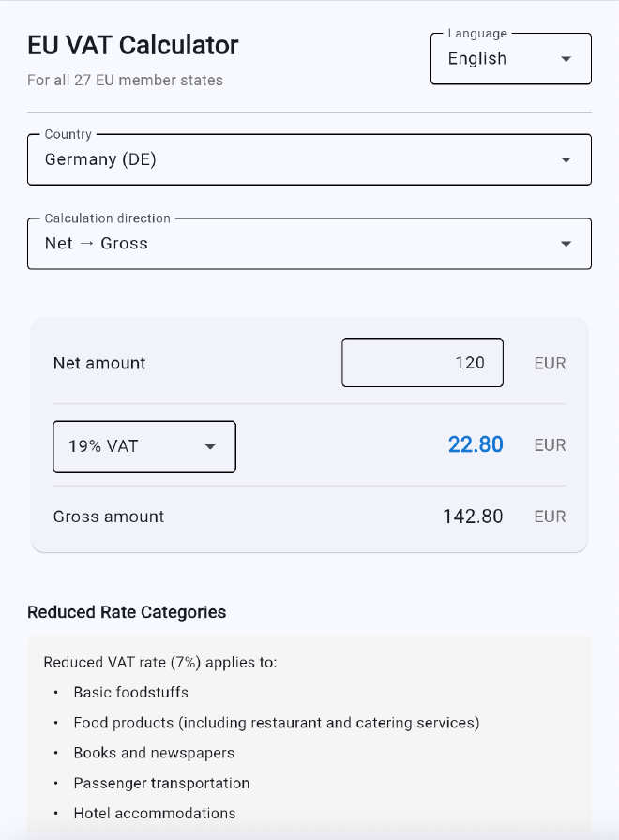Click the VAT rate dropdown arrow
619x840 pixels.
tap(210, 446)
